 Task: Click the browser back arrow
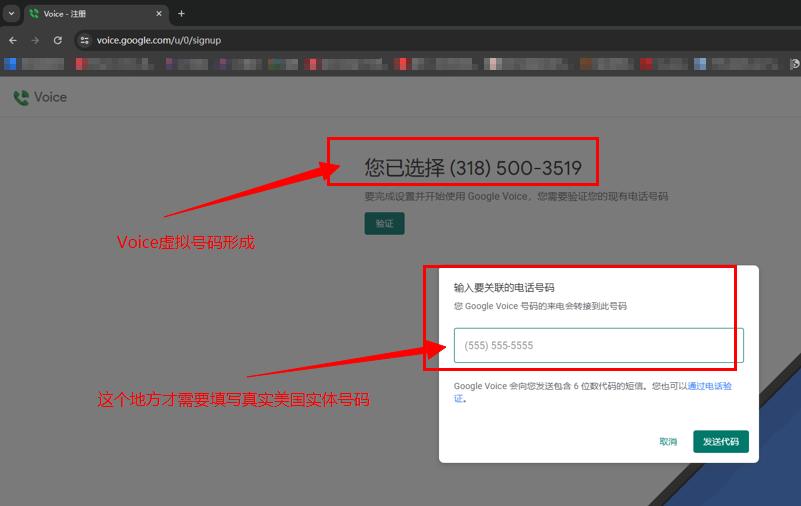pyautogui.click(x=13, y=40)
